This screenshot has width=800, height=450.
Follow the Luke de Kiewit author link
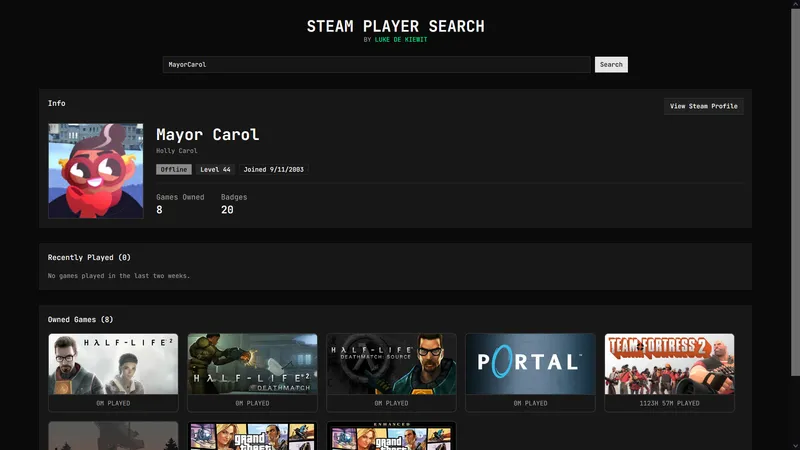pos(401,40)
